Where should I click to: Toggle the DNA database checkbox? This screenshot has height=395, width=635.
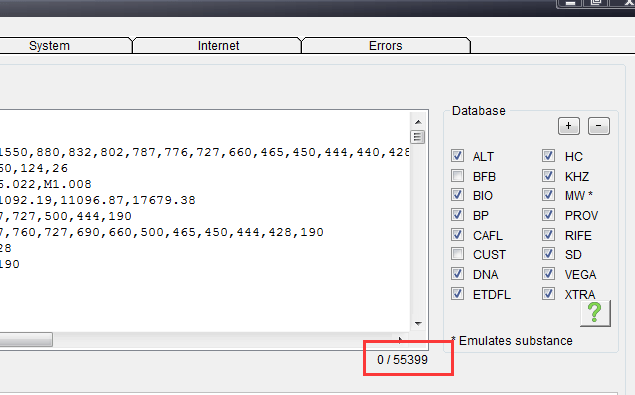pos(457,274)
